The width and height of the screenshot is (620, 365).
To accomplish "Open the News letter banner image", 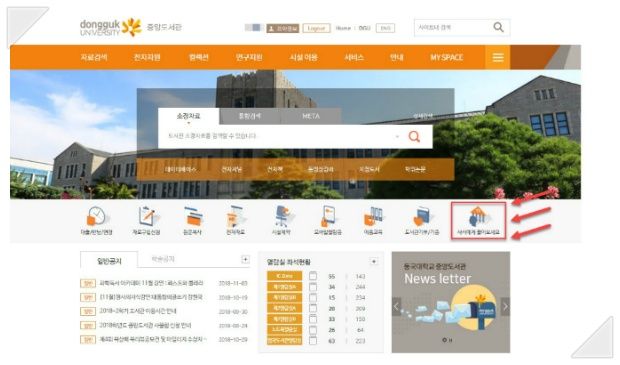I will (451, 303).
